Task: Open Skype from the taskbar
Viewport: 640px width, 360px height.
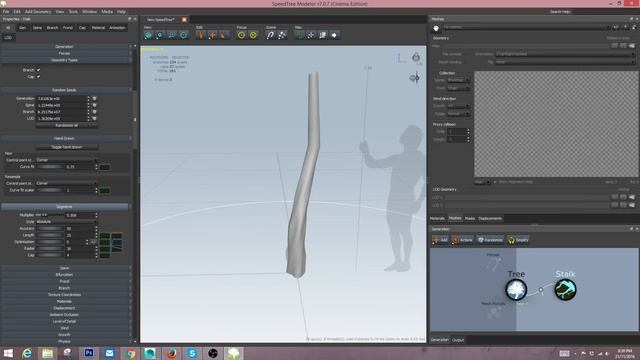Action: click(192, 353)
